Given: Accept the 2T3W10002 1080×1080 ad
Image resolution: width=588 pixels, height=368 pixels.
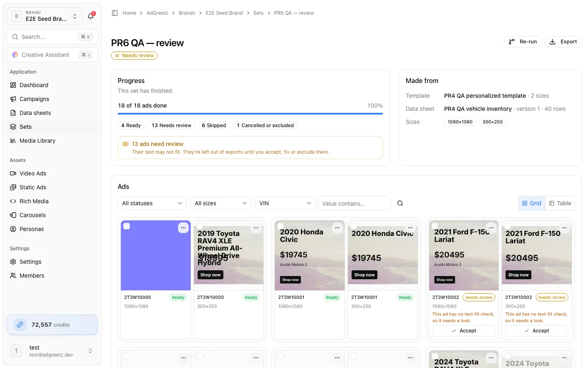Looking at the screenshot, I should click(x=464, y=331).
